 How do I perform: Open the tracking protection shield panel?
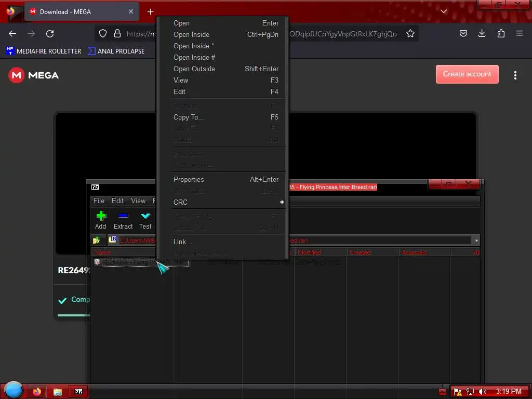[103, 34]
